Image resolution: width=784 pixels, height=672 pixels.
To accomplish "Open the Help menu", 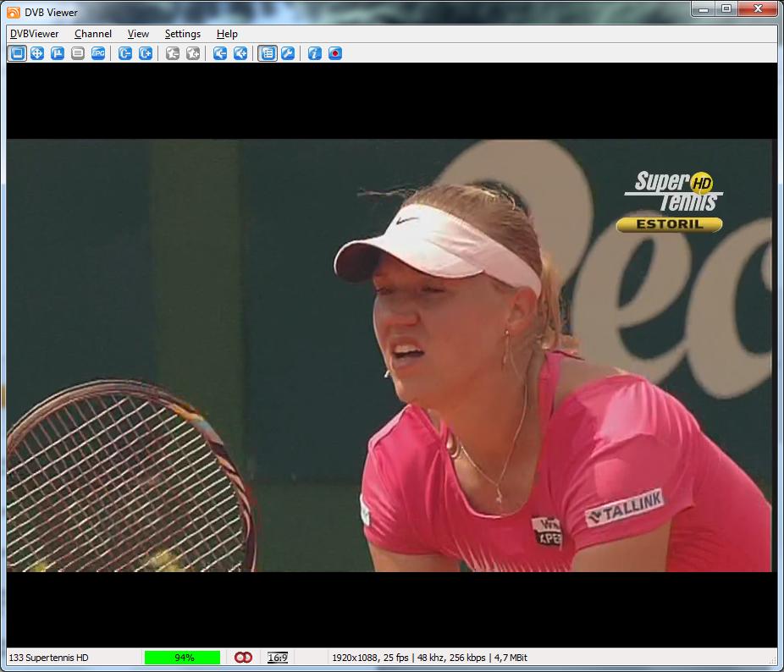I will pyautogui.click(x=227, y=34).
